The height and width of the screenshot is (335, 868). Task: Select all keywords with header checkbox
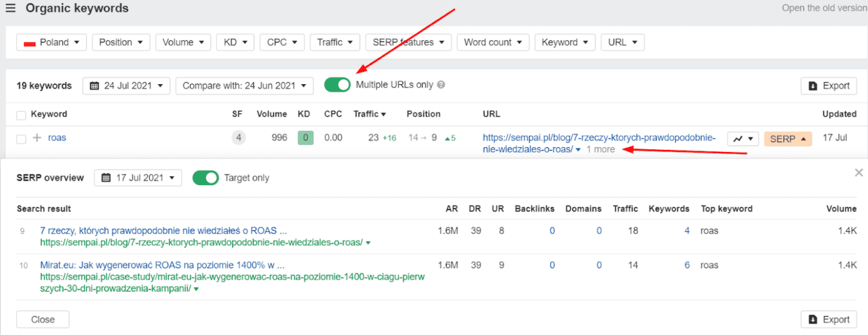click(x=21, y=115)
